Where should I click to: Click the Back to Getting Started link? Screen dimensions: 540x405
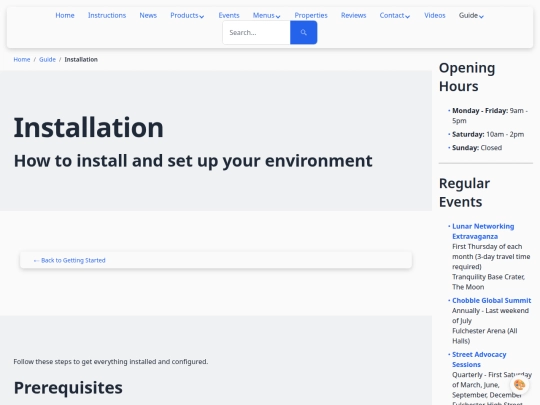pyautogui.click(x=70, y=260)
